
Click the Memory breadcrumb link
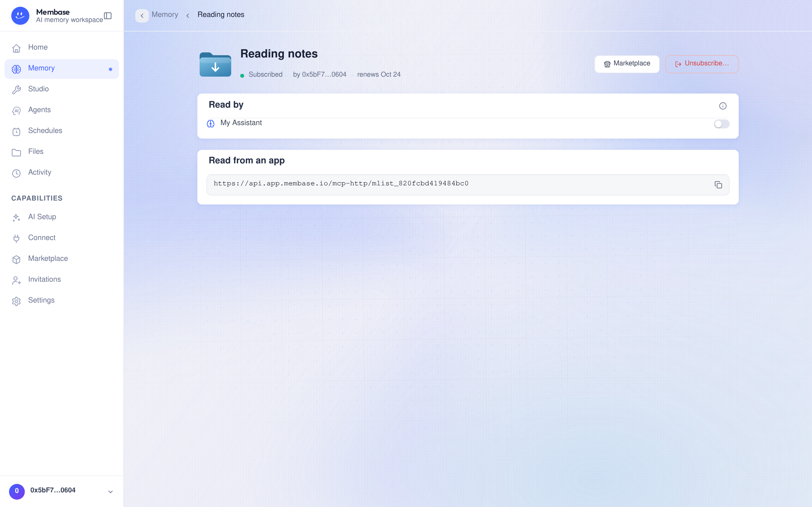pyautogui.click(x=165, y=15)
